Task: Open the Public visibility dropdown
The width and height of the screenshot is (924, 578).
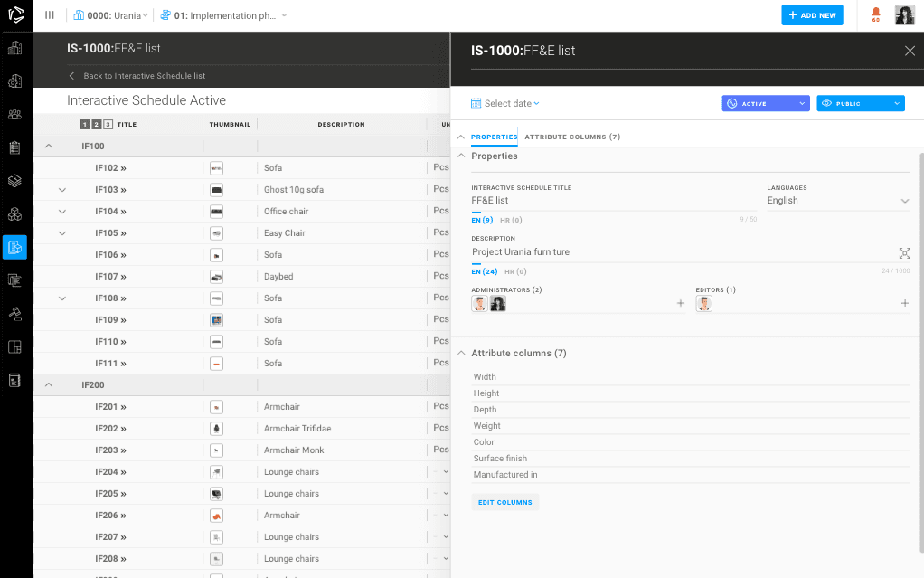Action: point(860,104)
